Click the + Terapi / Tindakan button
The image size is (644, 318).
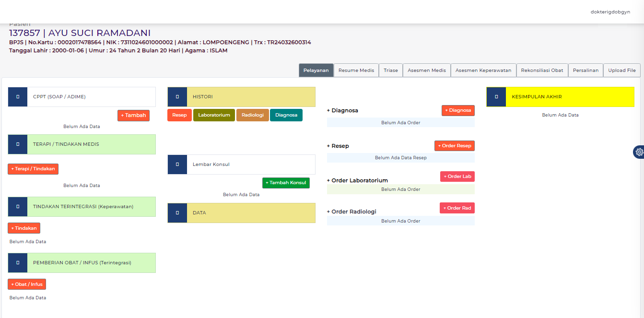[33, 169]
